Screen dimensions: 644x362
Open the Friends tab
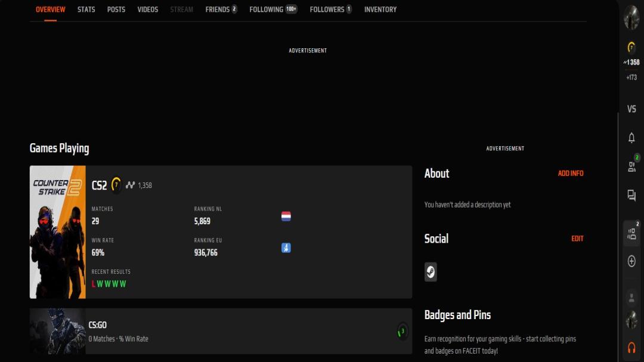point(221,10)
